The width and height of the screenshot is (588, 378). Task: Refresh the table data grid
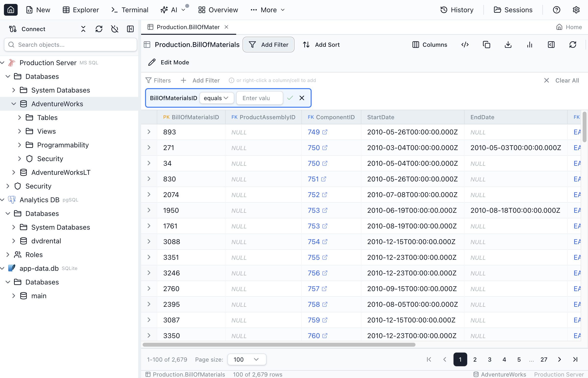tap(573, 45)
